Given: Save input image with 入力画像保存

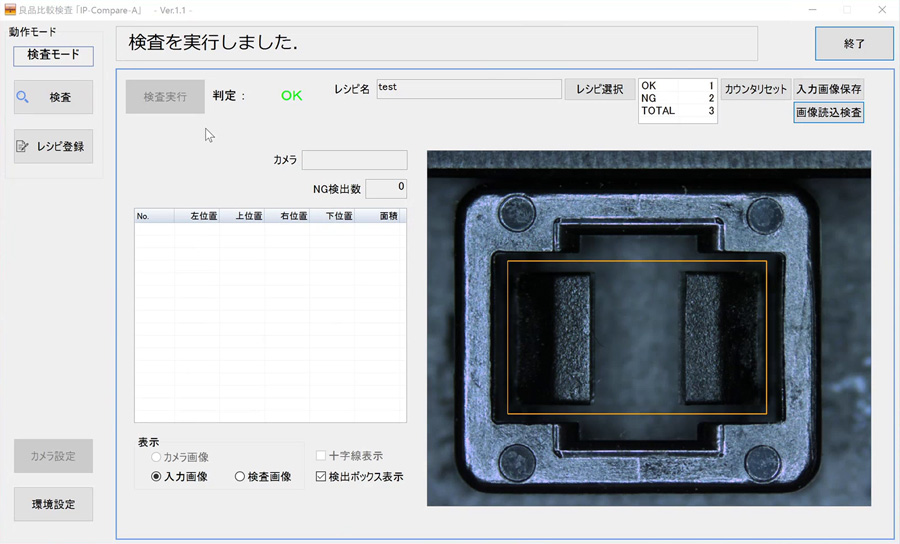Looking at the screenshot, I should pyautogui.click(x=829, y=89).
